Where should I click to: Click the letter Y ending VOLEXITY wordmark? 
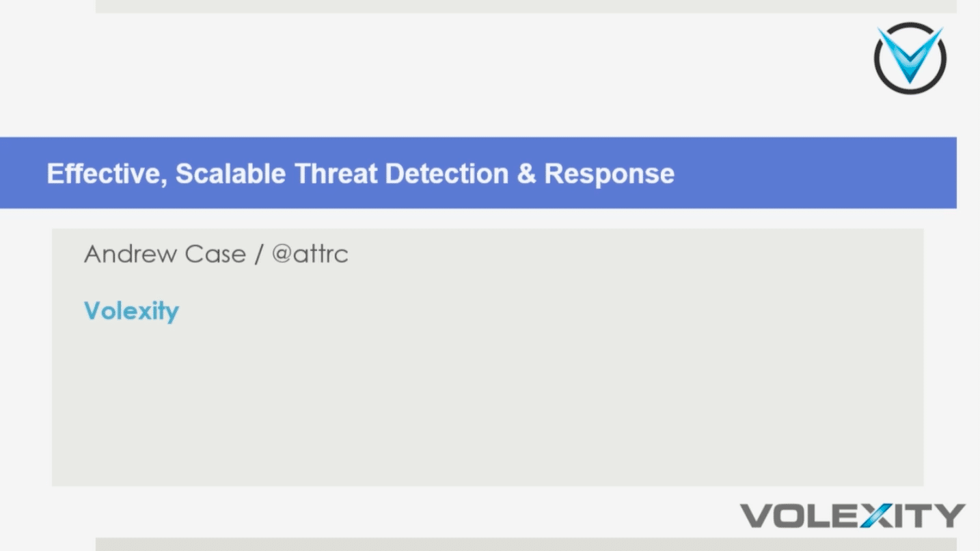(x=952, y=515)
